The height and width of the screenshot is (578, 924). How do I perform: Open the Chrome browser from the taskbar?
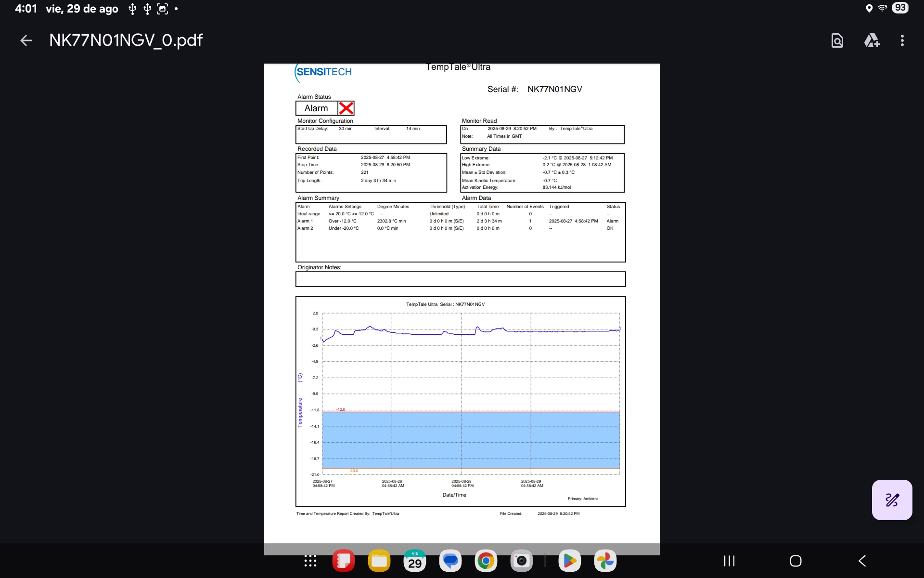coord(486,561)
